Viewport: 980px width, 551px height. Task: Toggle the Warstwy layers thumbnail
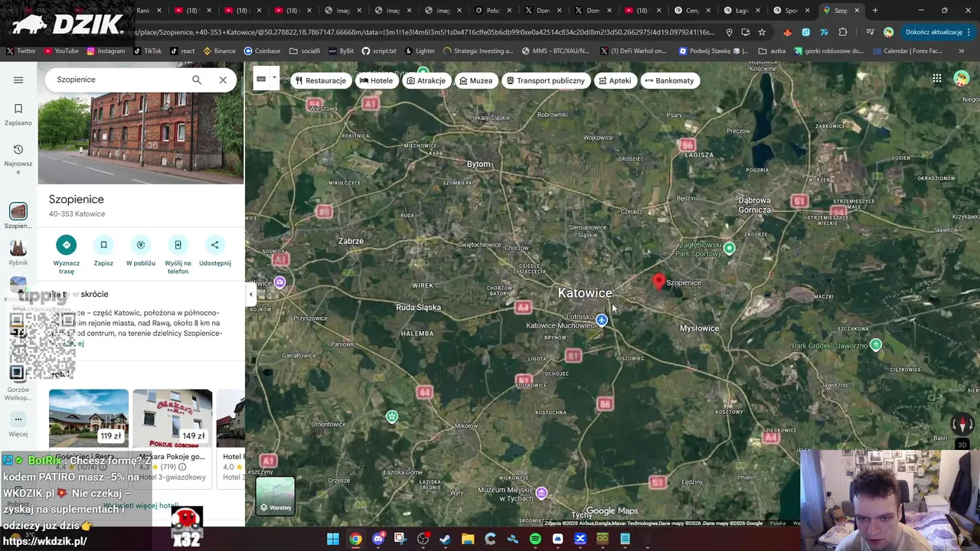point(275,495)
